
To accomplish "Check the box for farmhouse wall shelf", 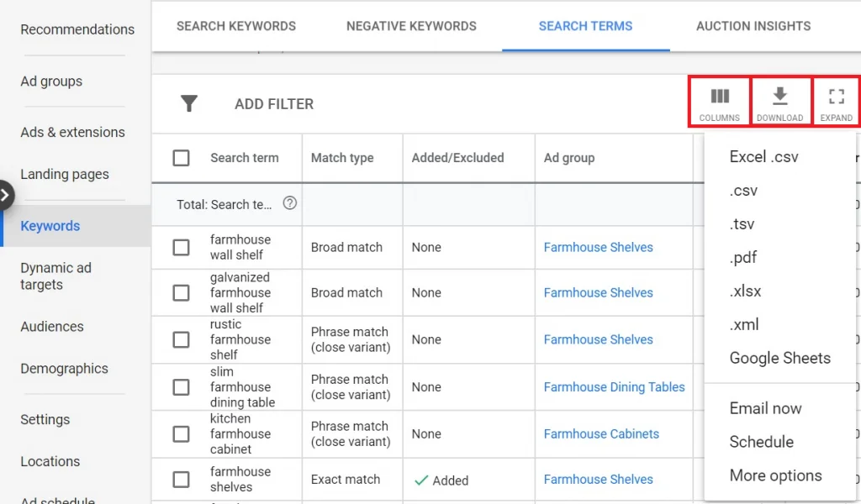I will click(x=182, y=247).
